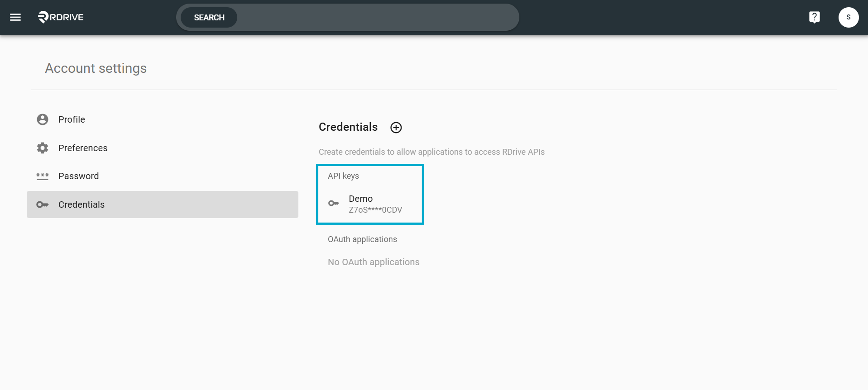Click the Account settings heading

tap(96, 68)
